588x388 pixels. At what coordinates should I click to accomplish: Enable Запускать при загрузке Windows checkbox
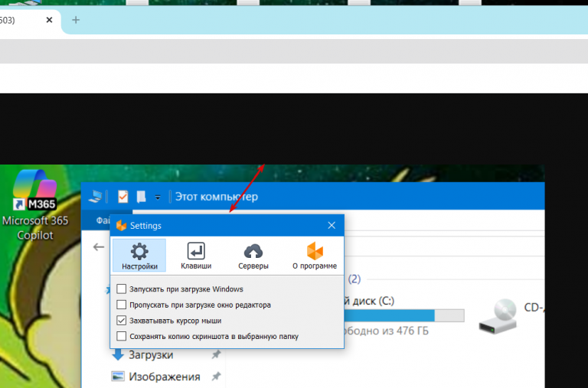click(x=121, y=289)
